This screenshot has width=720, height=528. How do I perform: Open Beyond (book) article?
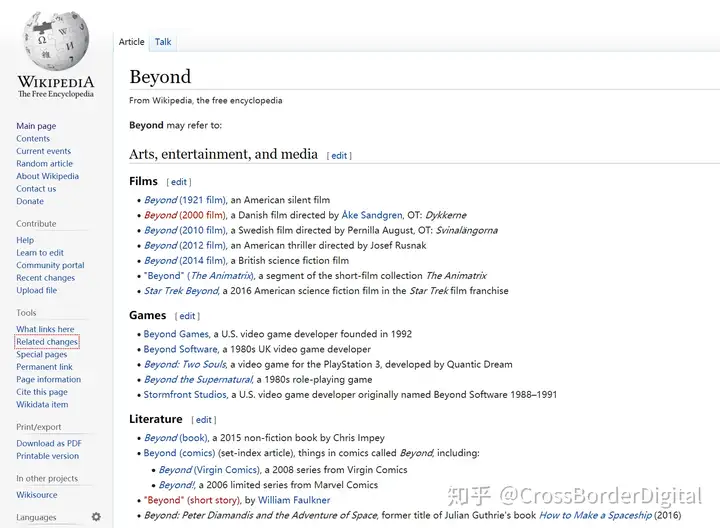tap(176, 438)
